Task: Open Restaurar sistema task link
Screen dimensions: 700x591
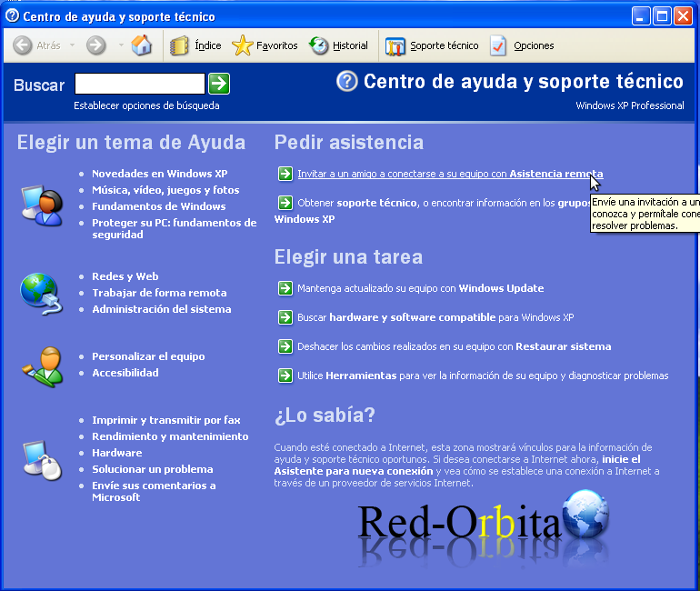Action: 454,346
